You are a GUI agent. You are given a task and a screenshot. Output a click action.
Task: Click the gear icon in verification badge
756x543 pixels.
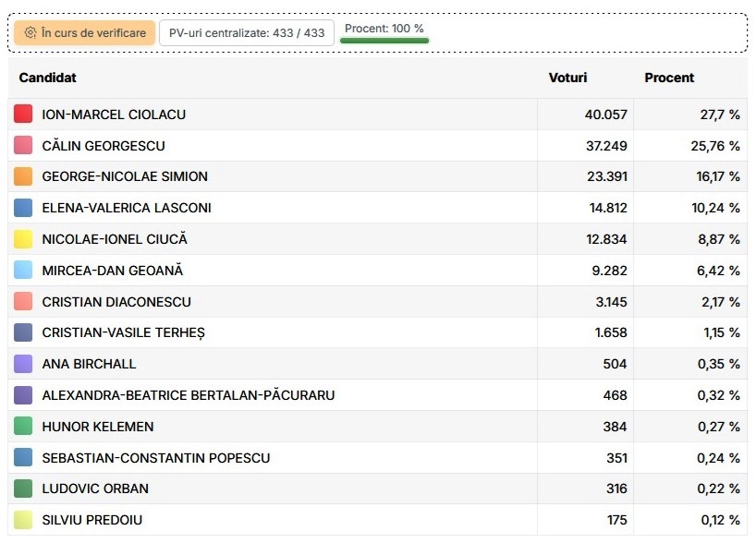[x=30, y=33]
